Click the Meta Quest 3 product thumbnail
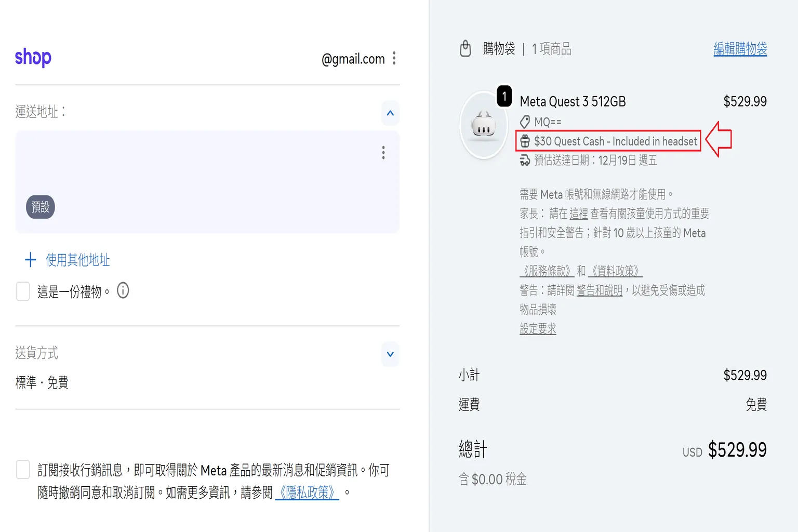798x532 pixels. coord(484,125)
